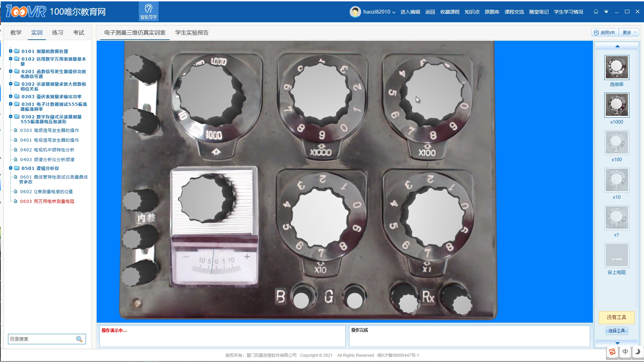644x362 pixels.
Task: Expand the 0101 测量的数据处理 folder
Action: click(x=11, y=51)
